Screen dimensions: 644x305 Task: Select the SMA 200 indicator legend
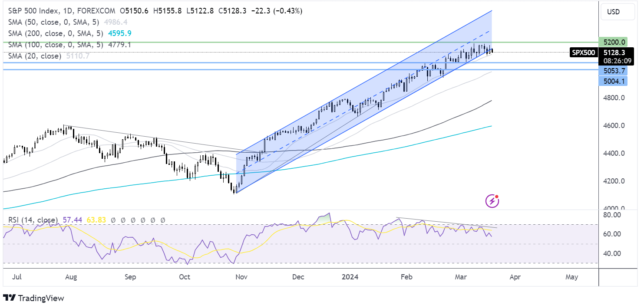tap(56, 33)
